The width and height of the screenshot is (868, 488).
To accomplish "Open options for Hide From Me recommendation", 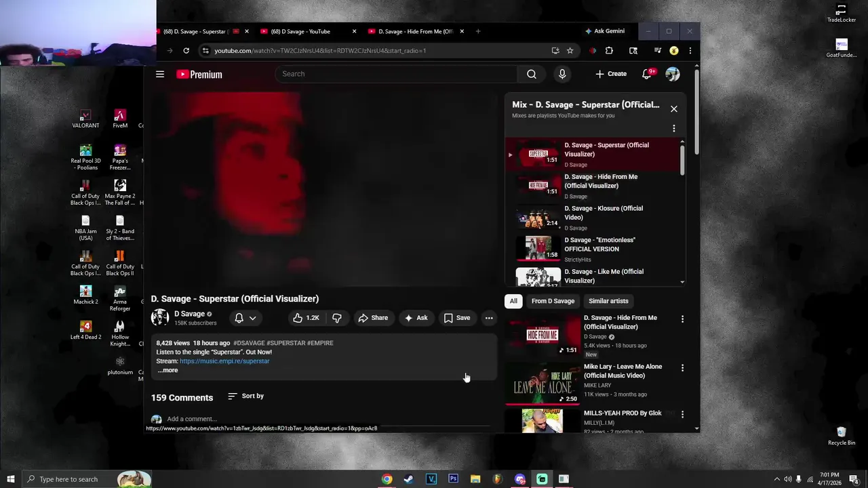I will point(683,319).
